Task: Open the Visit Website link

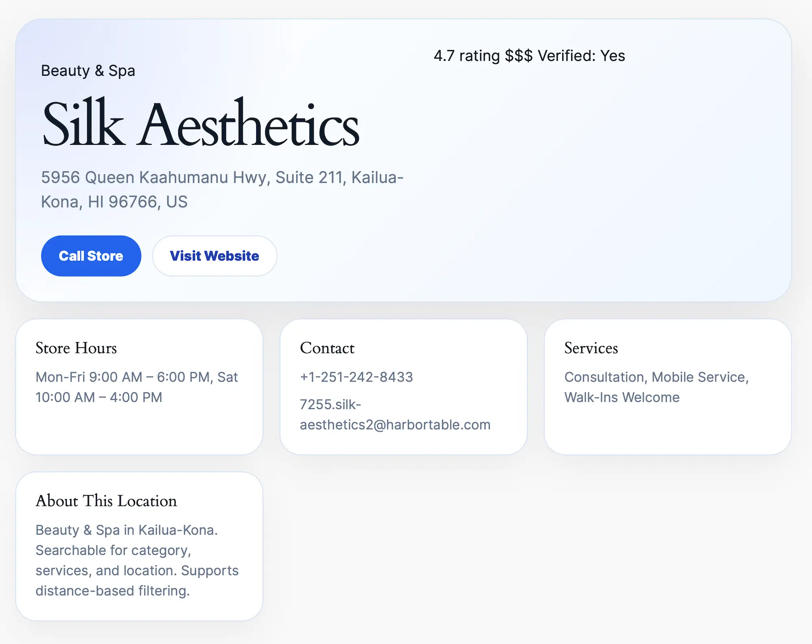Action: pyautogui.click(x=214, y=256)
